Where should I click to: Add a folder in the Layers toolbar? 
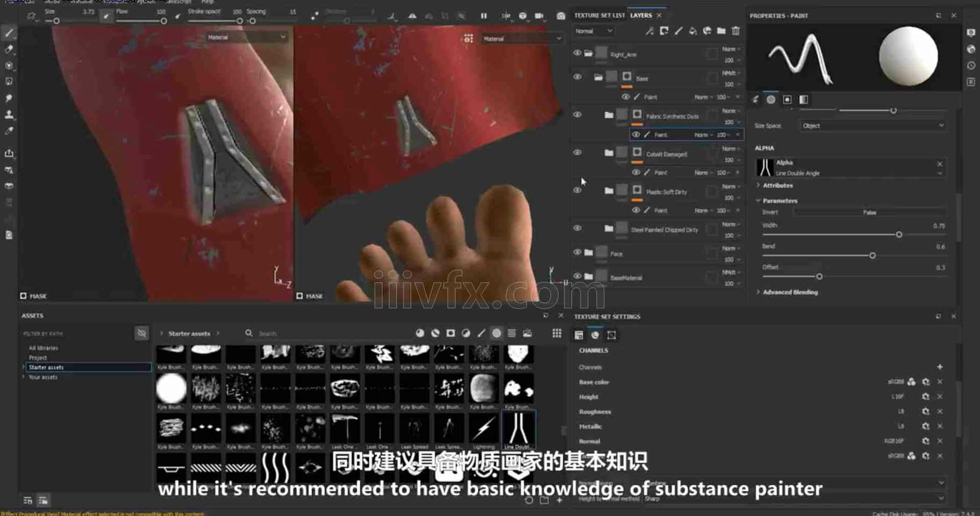click(721, 31)
